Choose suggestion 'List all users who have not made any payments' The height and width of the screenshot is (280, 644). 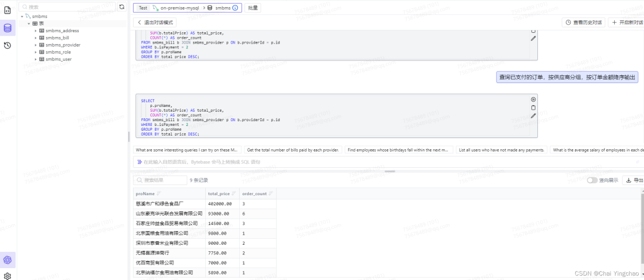tap(501, 150)
